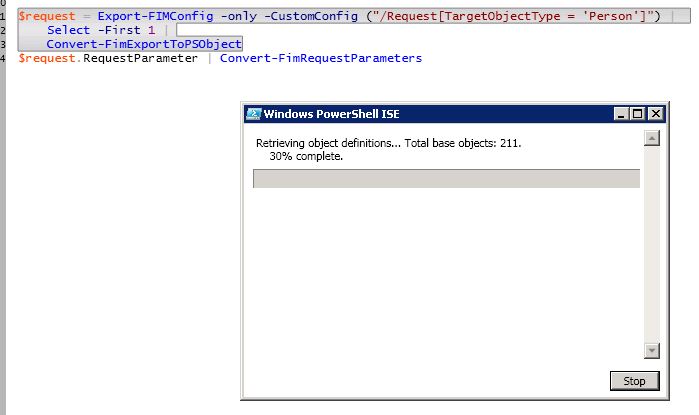Click the object retrieval progress bar
This screenshot has width=699, height=415.
coord(447,178)
